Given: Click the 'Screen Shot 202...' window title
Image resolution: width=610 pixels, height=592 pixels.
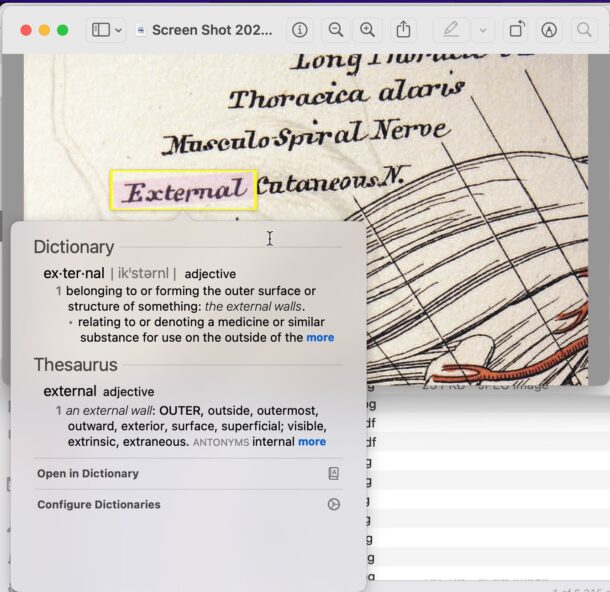Looking at the screenshot, I should pos(212,30).
